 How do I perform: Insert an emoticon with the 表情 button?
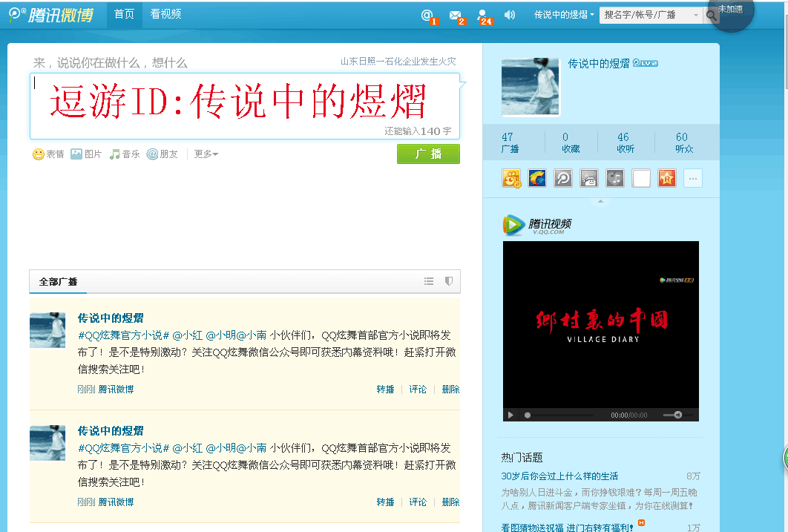point(48,154)
